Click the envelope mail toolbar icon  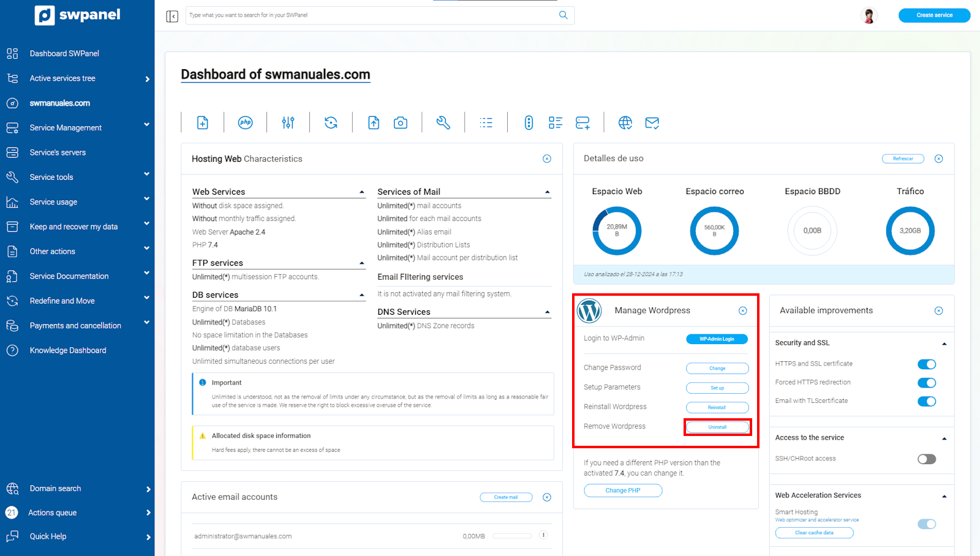[x=652, y=123]
